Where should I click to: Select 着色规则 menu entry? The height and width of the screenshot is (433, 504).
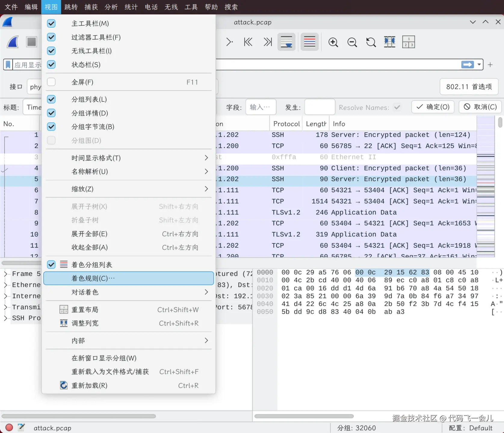[128, 278]
